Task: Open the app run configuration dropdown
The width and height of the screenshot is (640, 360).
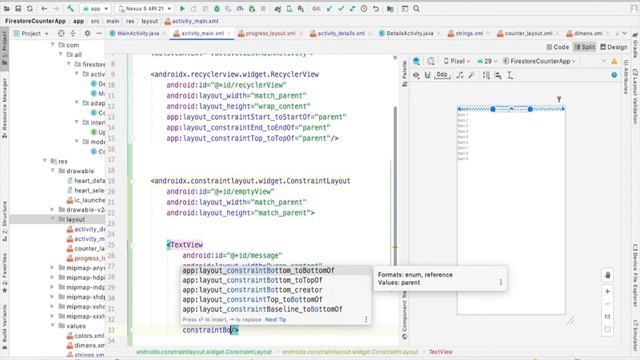Action: click(x=96, y=9)
